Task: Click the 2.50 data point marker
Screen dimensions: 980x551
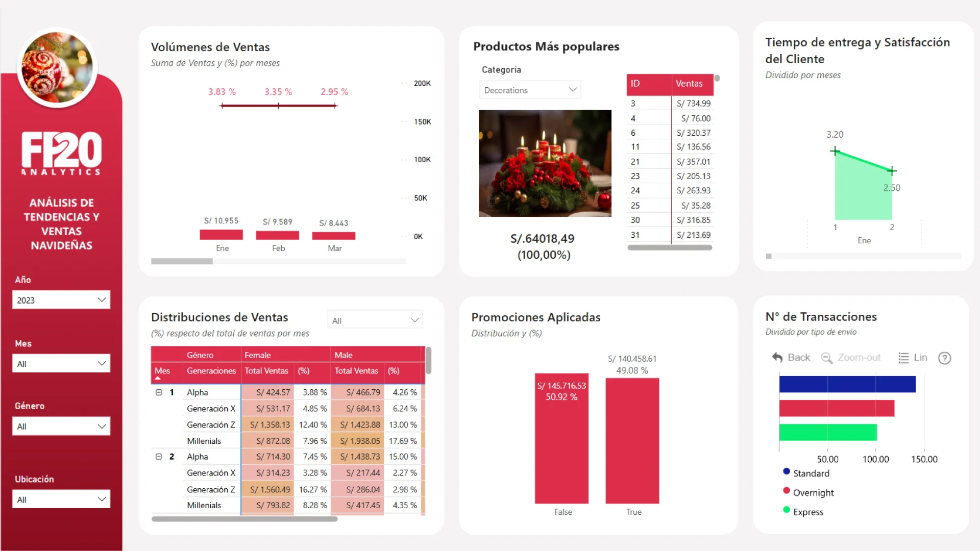Action: (x=892, y=171)
